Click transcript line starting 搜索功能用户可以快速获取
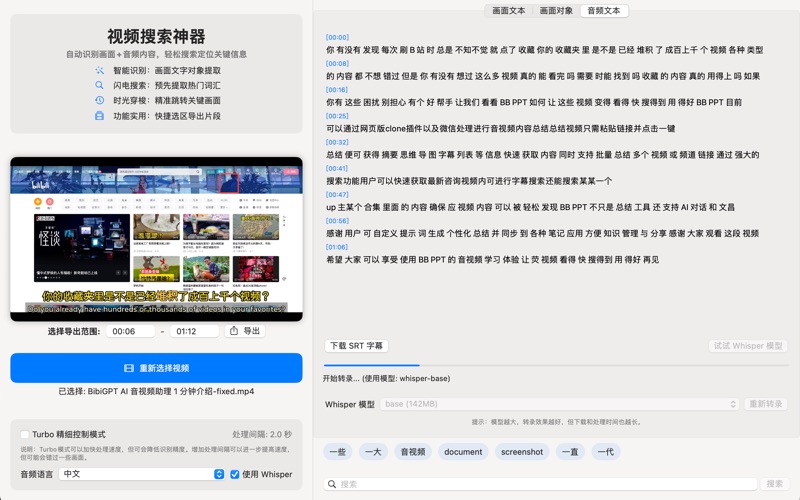The height and width of the screenshot is (500, 800). [469, 181]
